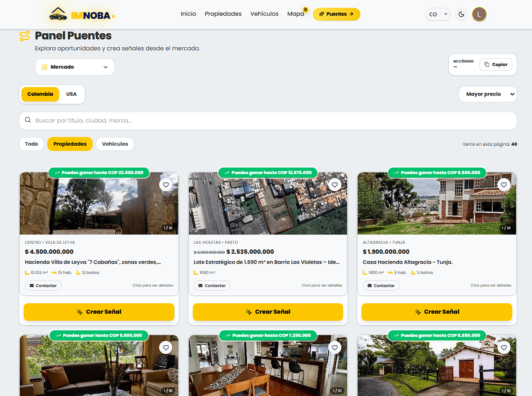Click the Panel Puentes heading icon

pyautogui.click(x=24, y=36)
